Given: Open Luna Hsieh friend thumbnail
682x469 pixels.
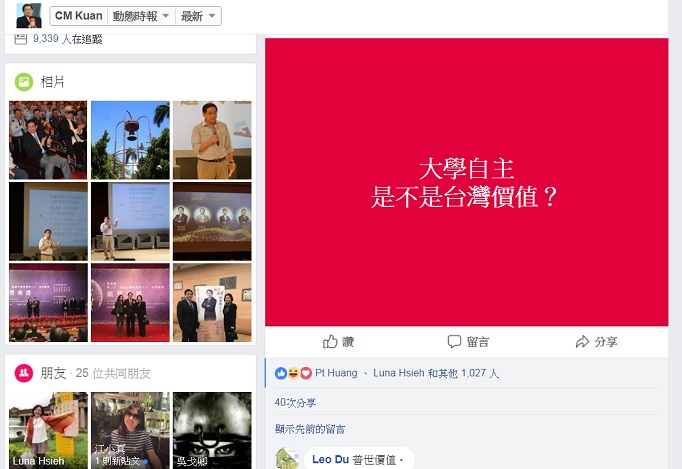Looking at the screenshot, I should click(x=48, y=430).
